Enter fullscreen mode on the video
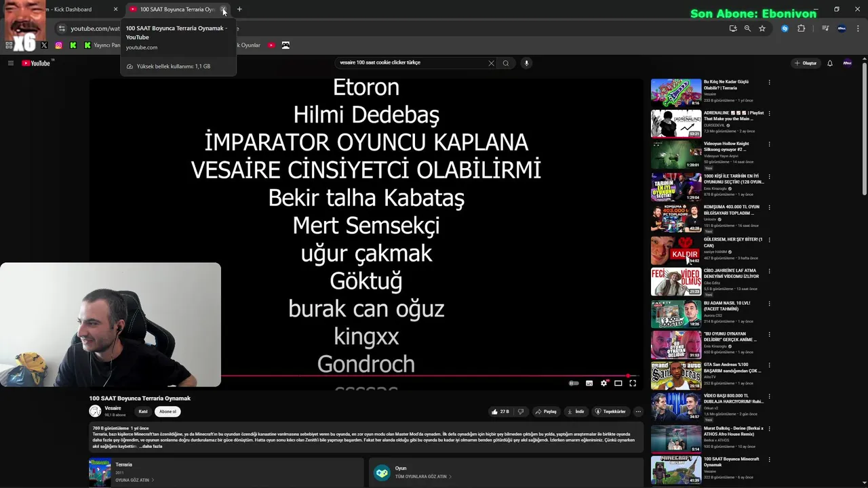This screenshot has height=488, width=868. [x=633, y=383]
